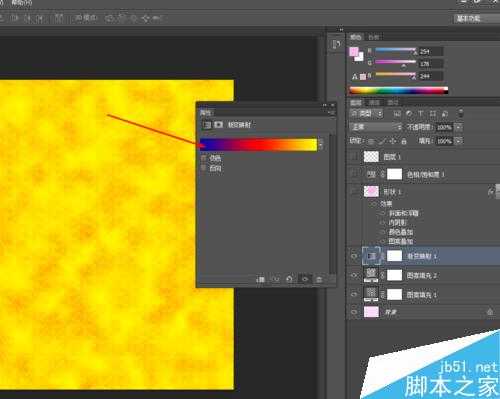Lock transparent pixels icon

point(371,141)
